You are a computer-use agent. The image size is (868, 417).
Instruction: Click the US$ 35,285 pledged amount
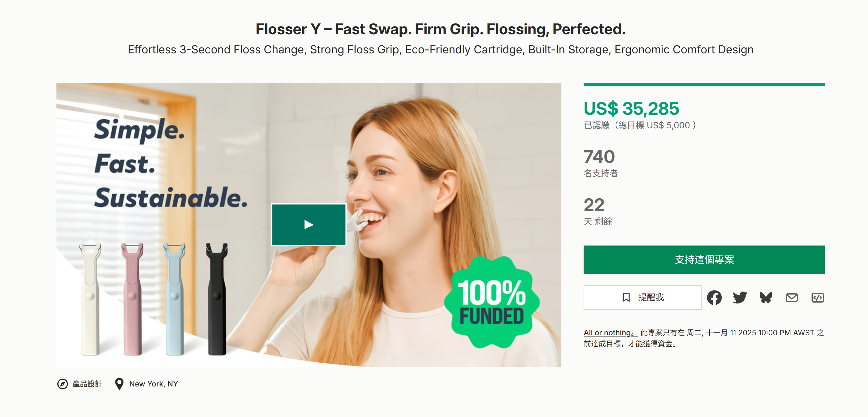point(631,109)
